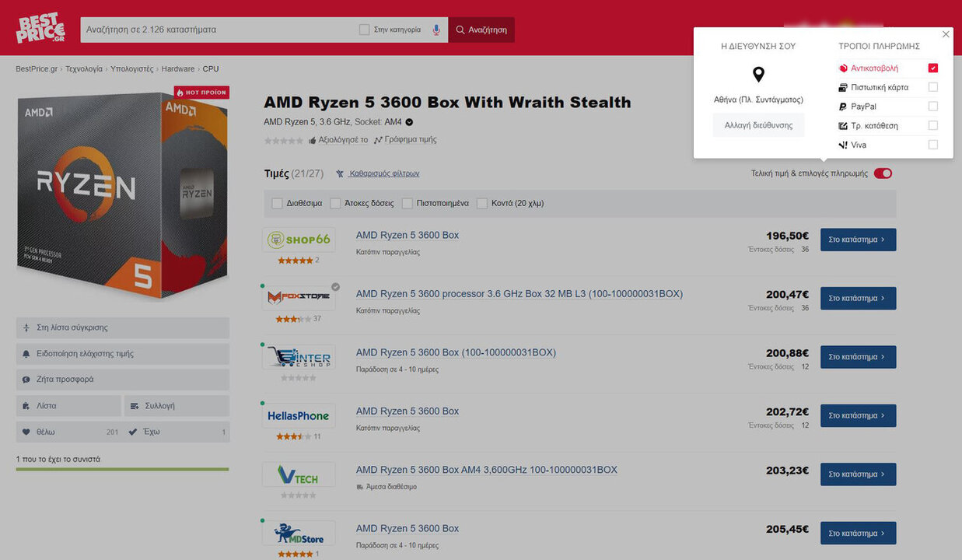Click the Τιμές (21/27) heading text

(x=294, y=173)
